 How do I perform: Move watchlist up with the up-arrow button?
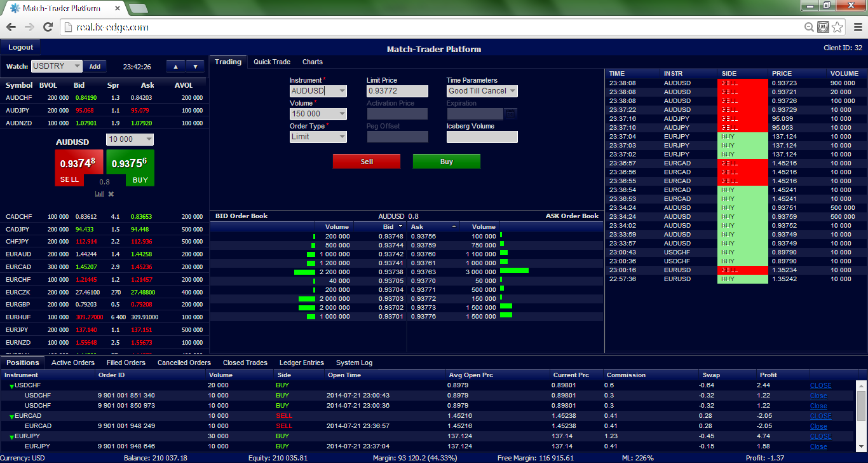175,66
